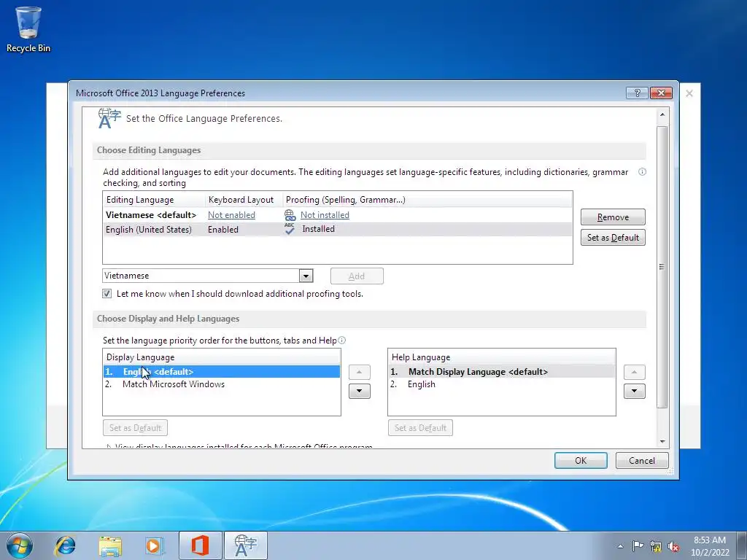This screenshot has height=560, width=747.
Task: Click the language preferences header icon
Action: (109, 118)
